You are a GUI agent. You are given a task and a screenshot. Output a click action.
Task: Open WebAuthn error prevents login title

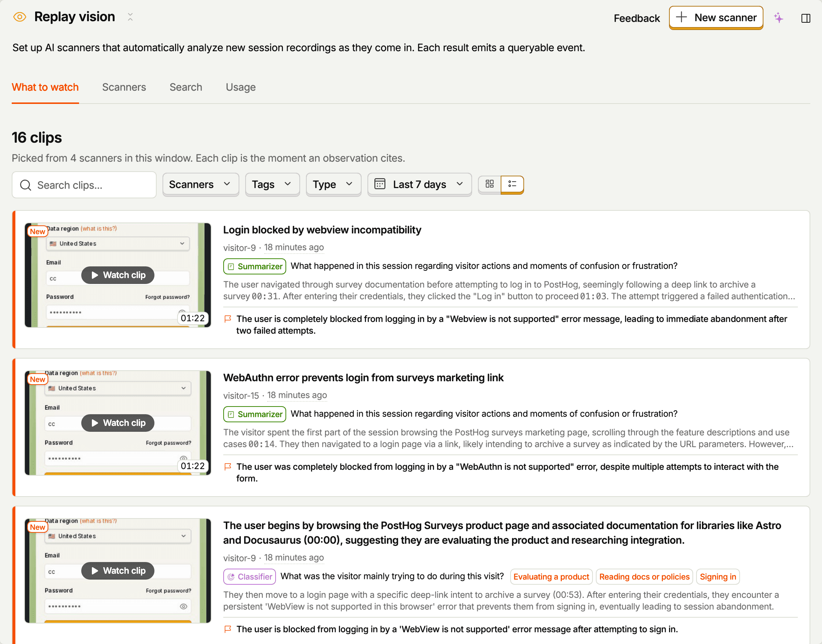point(363,377)
